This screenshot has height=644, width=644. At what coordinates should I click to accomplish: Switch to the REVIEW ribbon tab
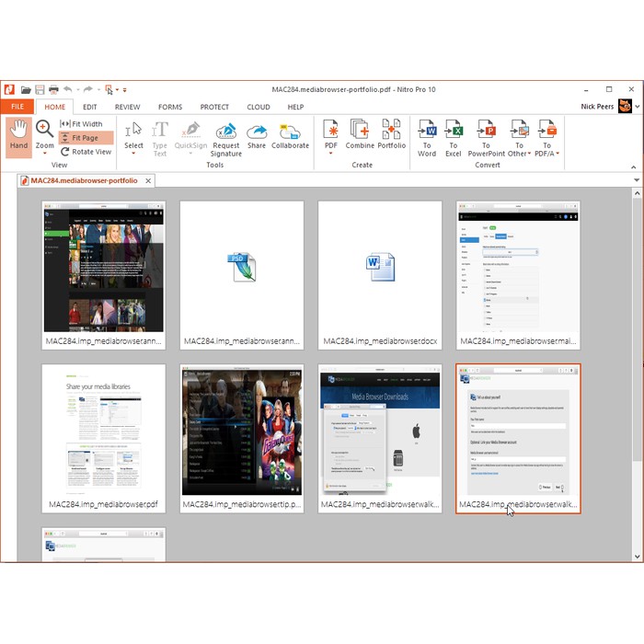coord(127,107)
